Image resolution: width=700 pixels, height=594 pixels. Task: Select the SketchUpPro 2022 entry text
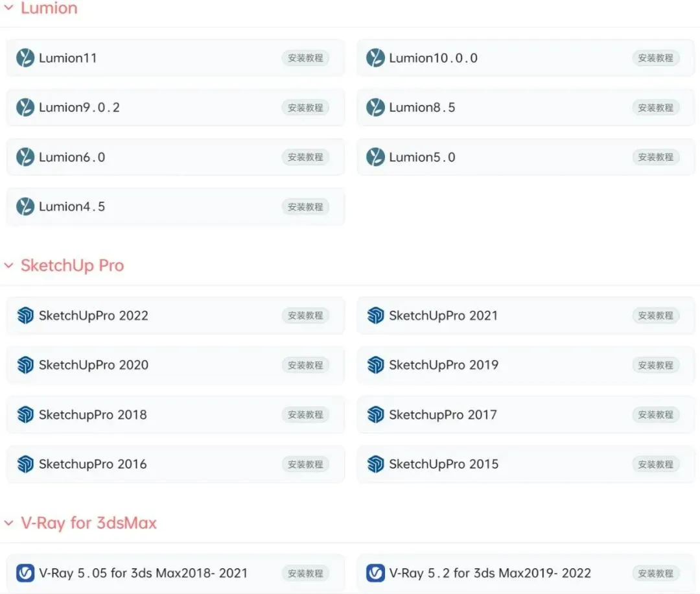click(93, 316)
